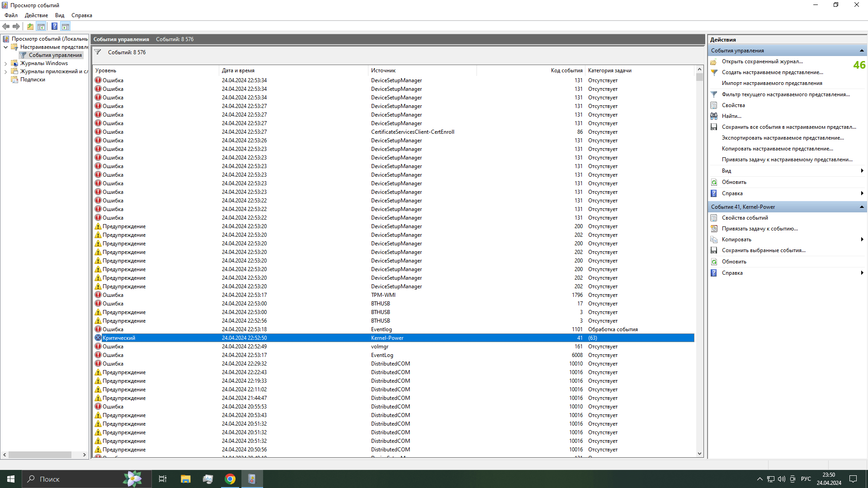This screenshot has width=868, height=488.
Task: Click Копировать настраиваемое представление action
Action: point(777,149)
